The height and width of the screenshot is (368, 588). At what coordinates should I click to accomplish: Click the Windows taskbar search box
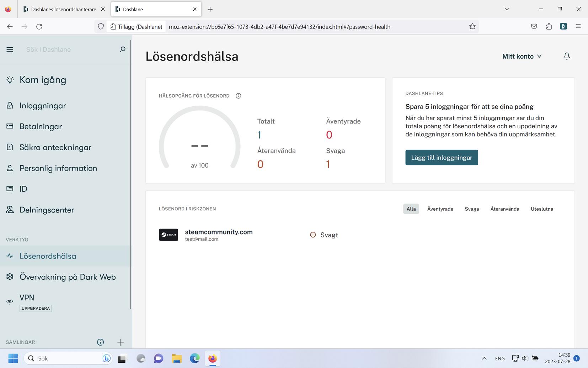(x=68, y=358)
